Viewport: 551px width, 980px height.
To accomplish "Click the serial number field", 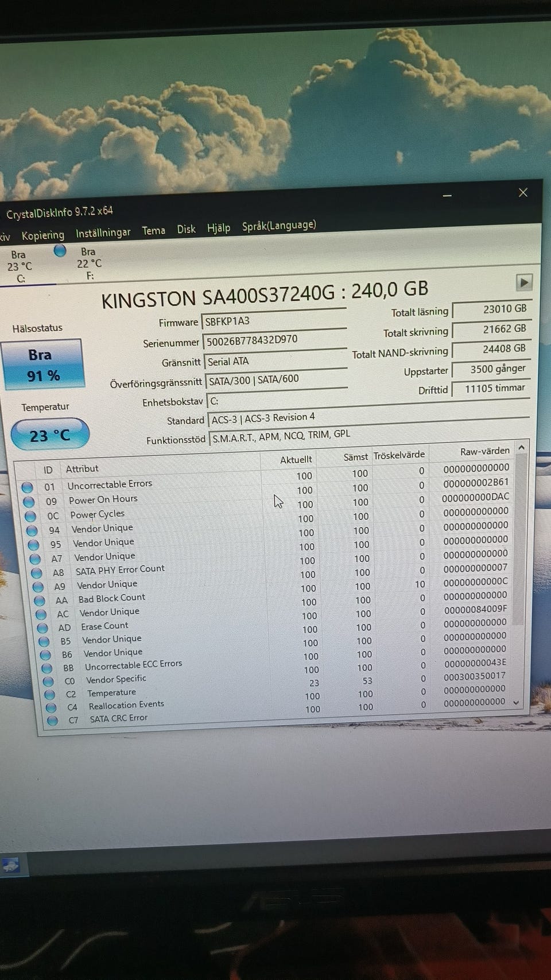I will coord(275,339).
